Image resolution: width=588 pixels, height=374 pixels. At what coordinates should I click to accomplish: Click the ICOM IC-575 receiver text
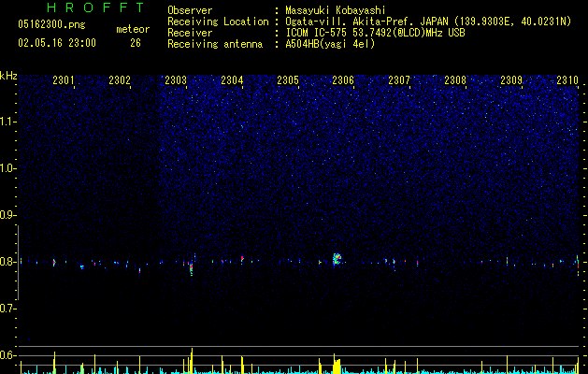[x=375, y=33]
